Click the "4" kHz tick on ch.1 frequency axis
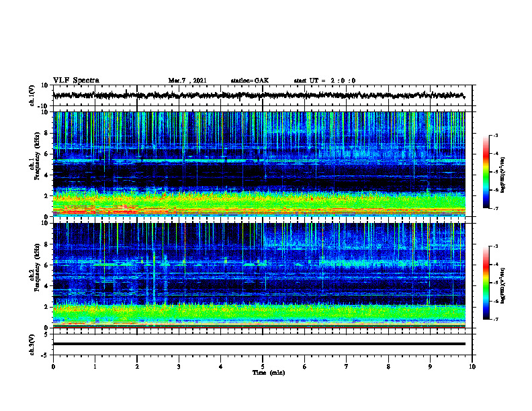 click(x=47, y=175)
